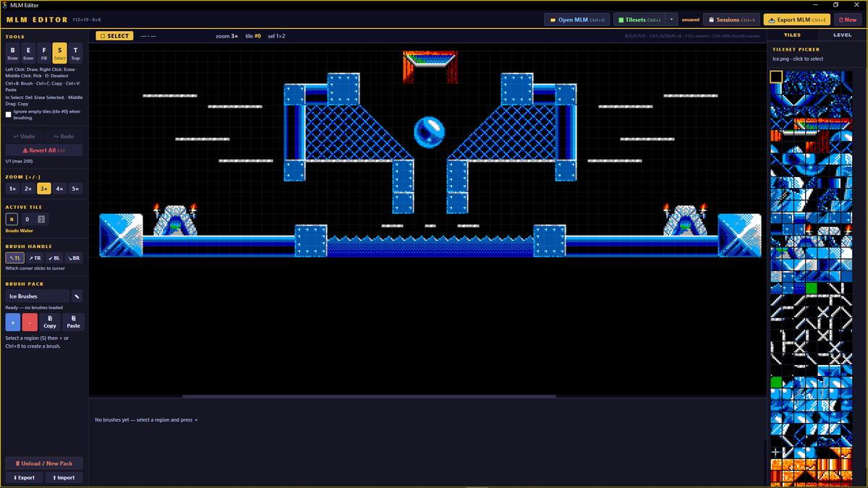Viewport: 868px width, 488px height.
Task: Click the SELECT mode indicator badge
Action: pos(115,35)
